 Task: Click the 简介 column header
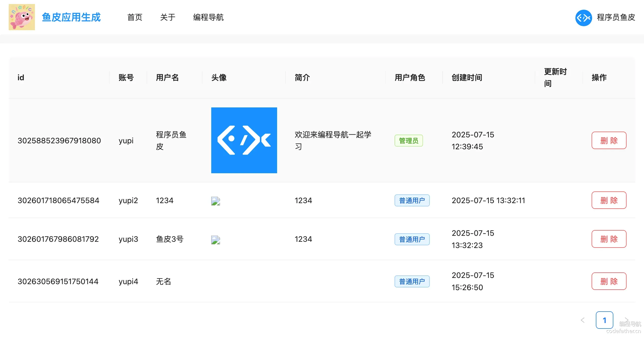point(302,78)
